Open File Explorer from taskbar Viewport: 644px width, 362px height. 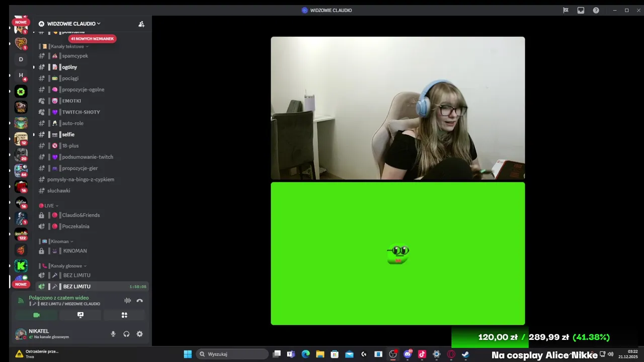[320, 354]
